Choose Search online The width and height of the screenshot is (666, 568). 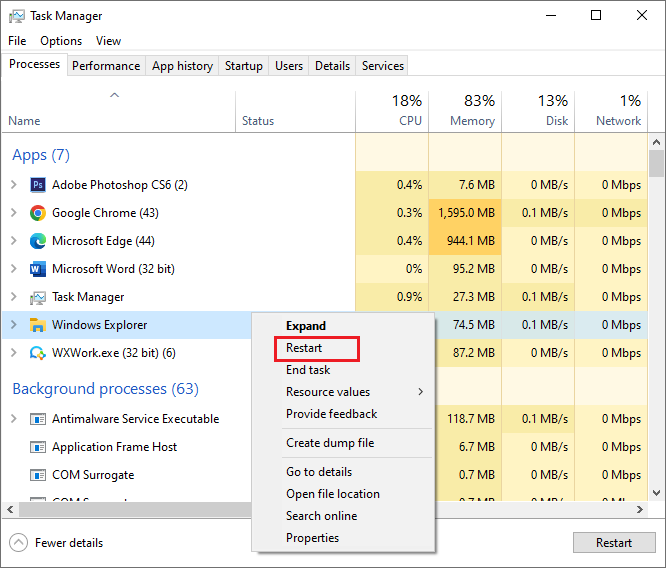click(x=343, y=516)
